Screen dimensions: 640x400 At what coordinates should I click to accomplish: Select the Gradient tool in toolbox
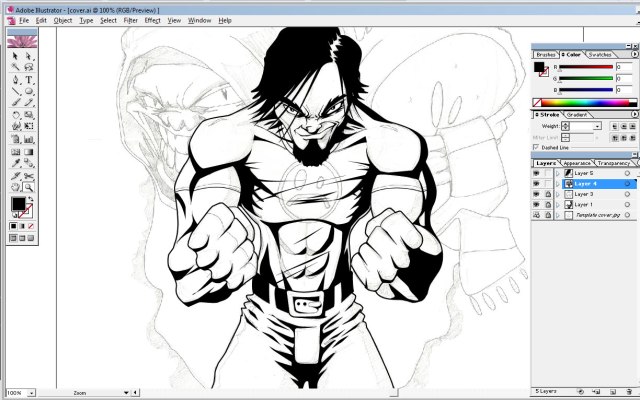coord(29,152)
